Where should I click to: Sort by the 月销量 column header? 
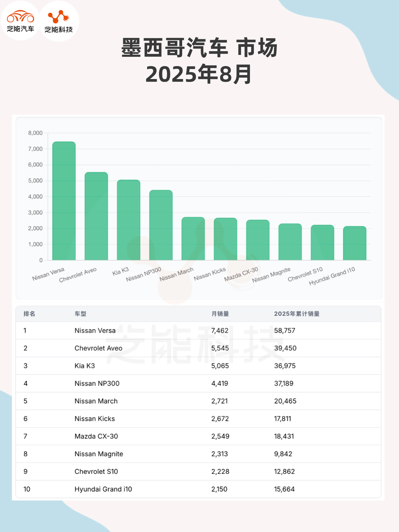(x=220, y=314)
